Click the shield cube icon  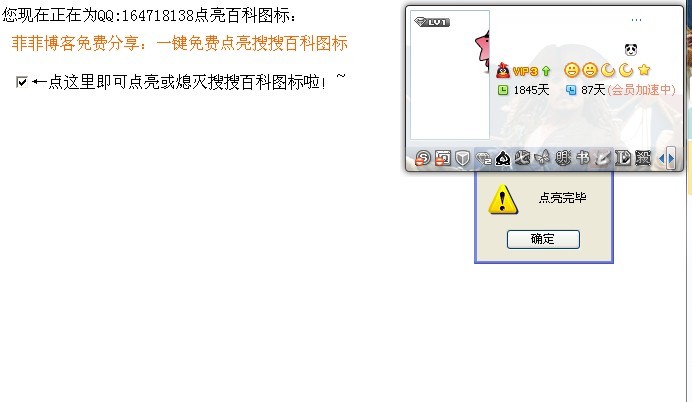point(462,158)
